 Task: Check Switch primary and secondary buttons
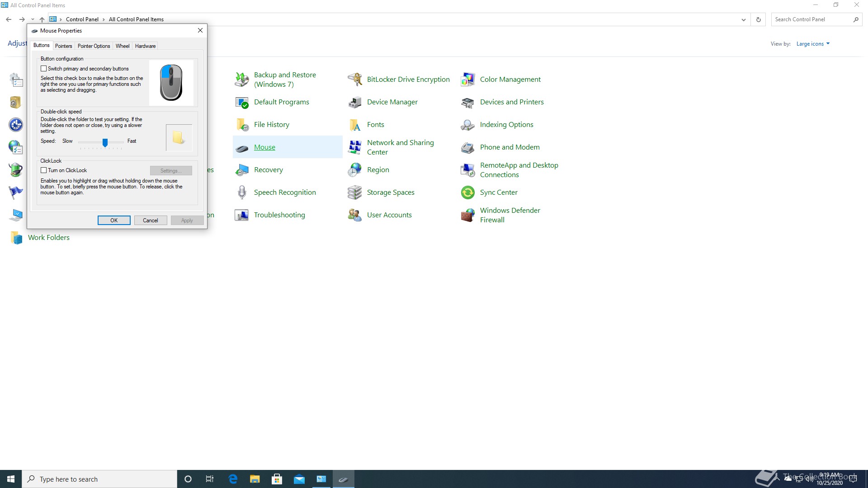(44, 69)
